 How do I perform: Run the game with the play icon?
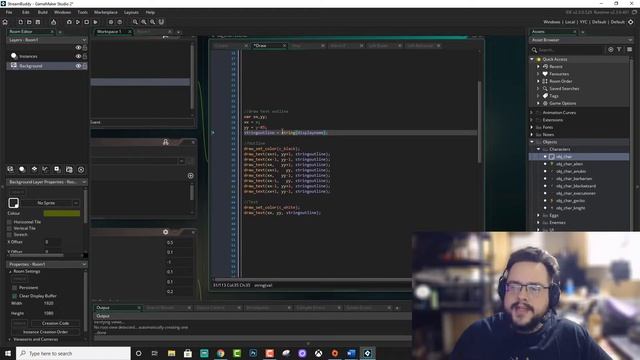[78, 22]
